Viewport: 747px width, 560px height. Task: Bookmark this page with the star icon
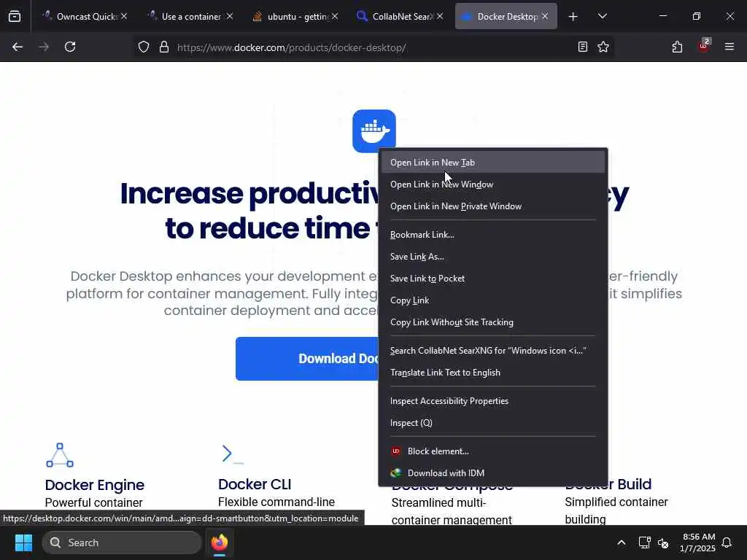(603, 47)
